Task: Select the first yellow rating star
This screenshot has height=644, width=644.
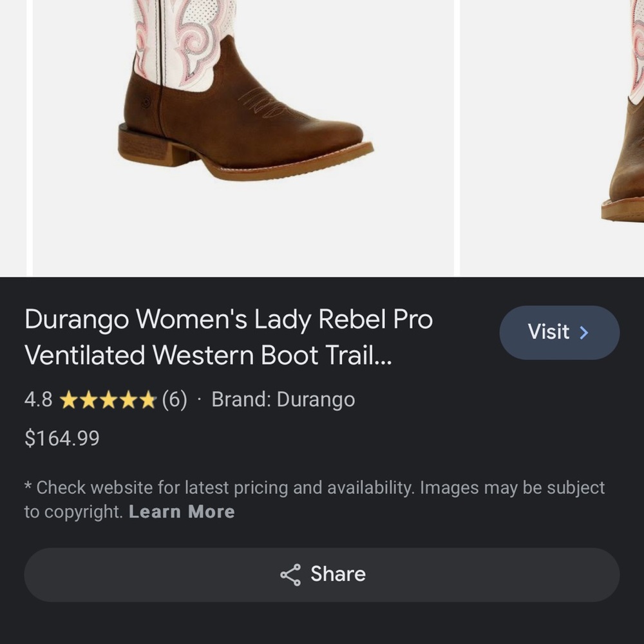Action: pos(69,399)
